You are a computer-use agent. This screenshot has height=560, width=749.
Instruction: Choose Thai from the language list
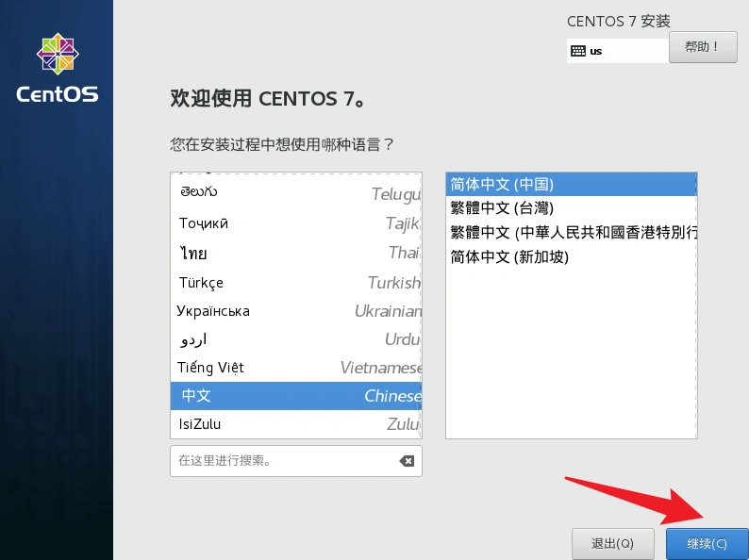[x=295, y=253]
